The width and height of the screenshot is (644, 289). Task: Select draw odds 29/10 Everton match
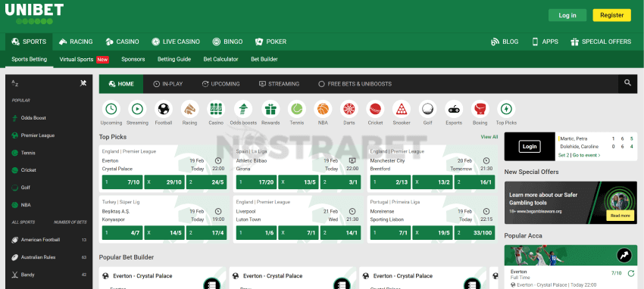(x=164, y=182)
